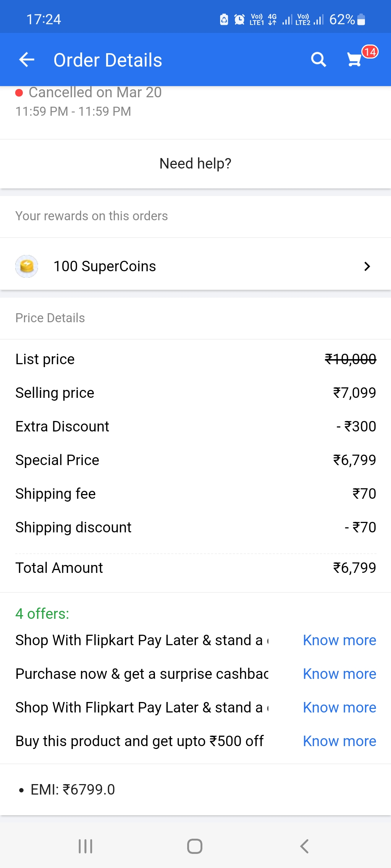Know more about first Flipkart Pay Later offer

(x=339, y=640)
